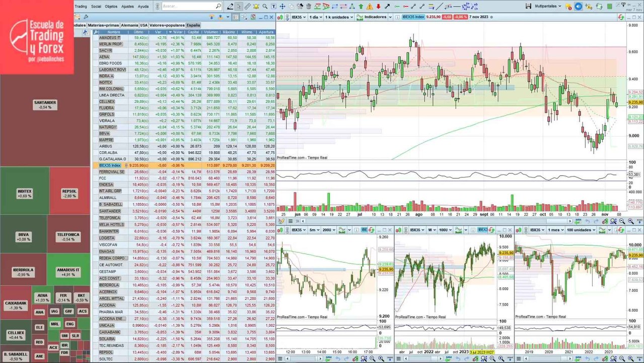This screenshot has width=644, height=363.
Task: Click the trash can delete objects icon
Action: coord(309,7)
